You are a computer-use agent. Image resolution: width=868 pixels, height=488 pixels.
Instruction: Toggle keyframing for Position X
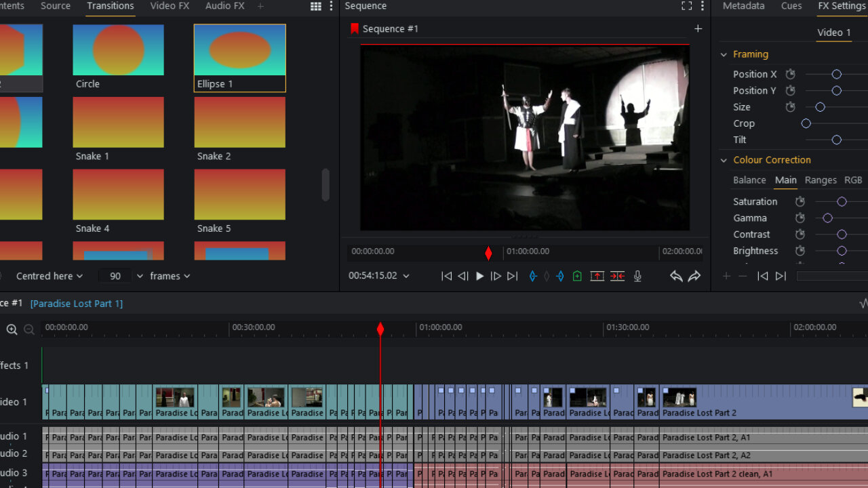[790, 74]
